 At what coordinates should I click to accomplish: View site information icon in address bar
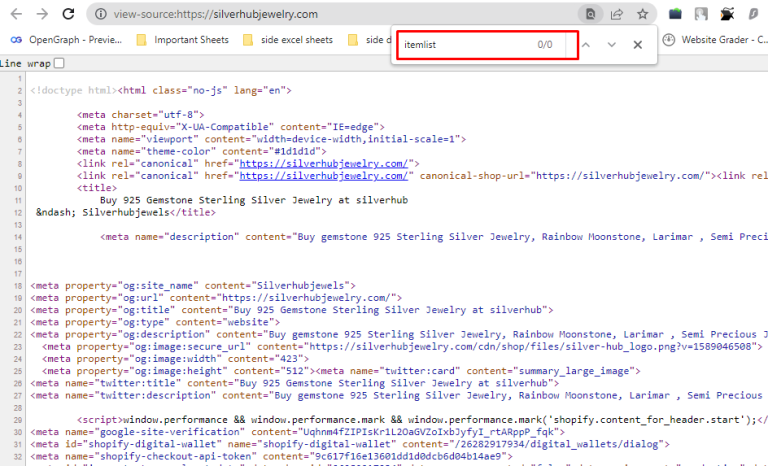(x=100, y=14)
